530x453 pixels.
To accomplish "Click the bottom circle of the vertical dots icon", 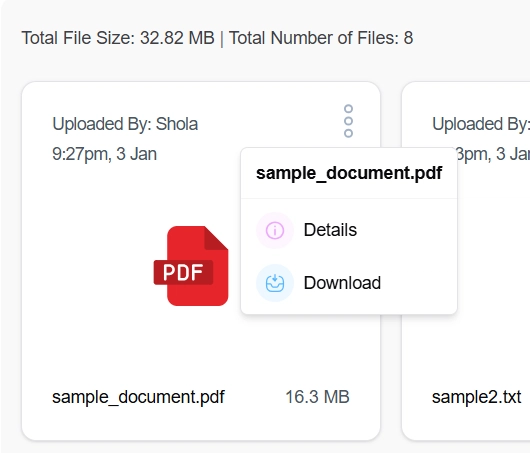I will tap(348, 133).
